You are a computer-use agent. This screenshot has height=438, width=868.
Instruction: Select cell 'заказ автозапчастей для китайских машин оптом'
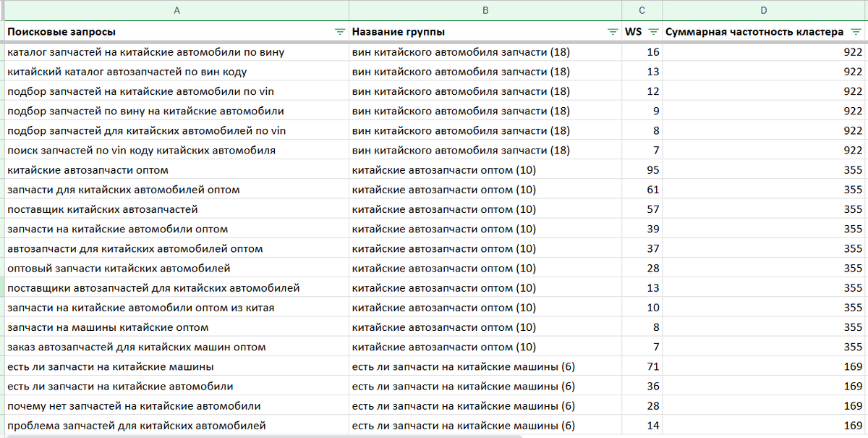[176, 347]
